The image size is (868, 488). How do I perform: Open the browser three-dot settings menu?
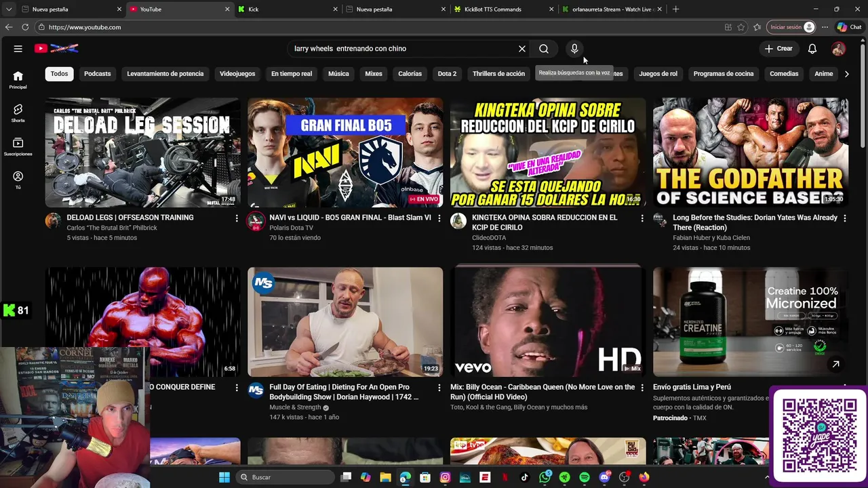coord(825,27)
